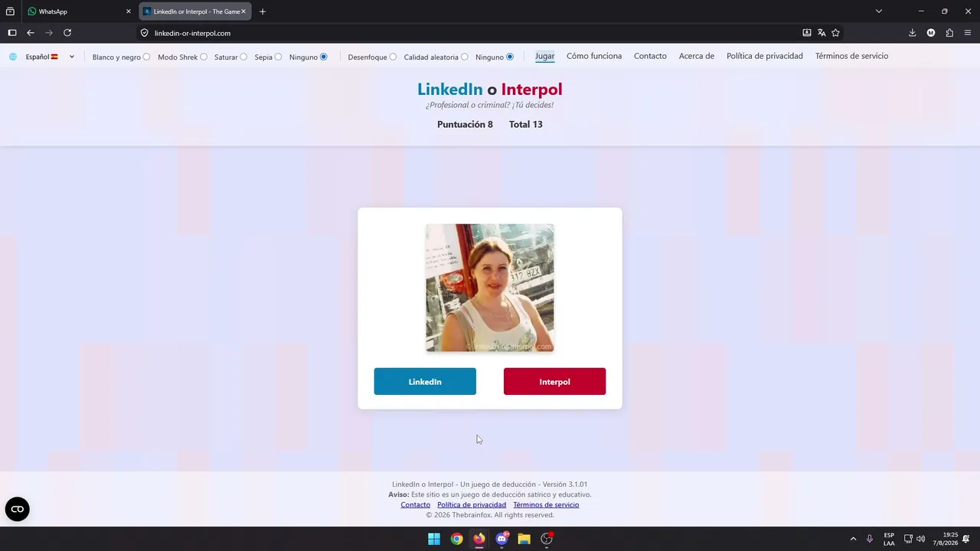Go forward to the next page
The height and width of the screenshot is (551, 980).
[49, 33]
